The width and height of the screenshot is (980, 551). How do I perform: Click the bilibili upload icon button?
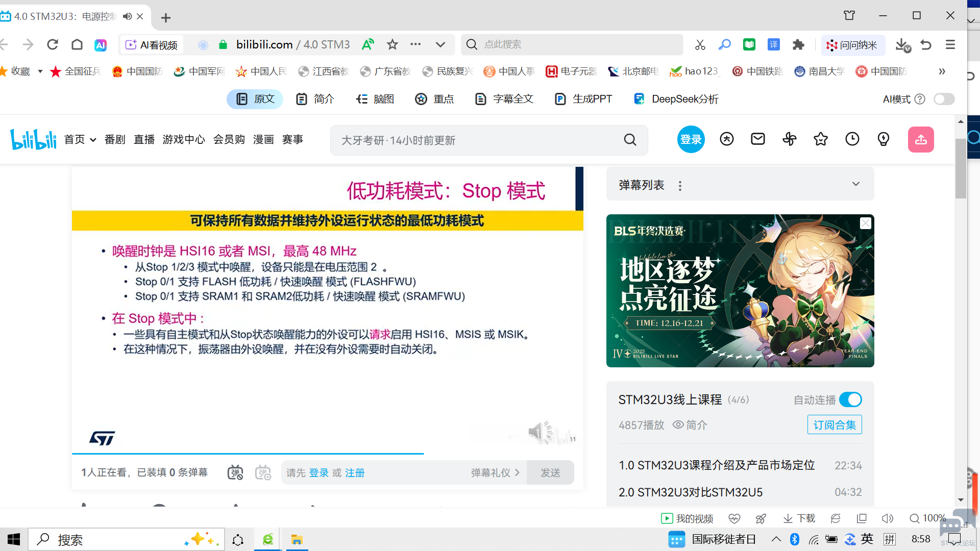[x=921, y=139]
